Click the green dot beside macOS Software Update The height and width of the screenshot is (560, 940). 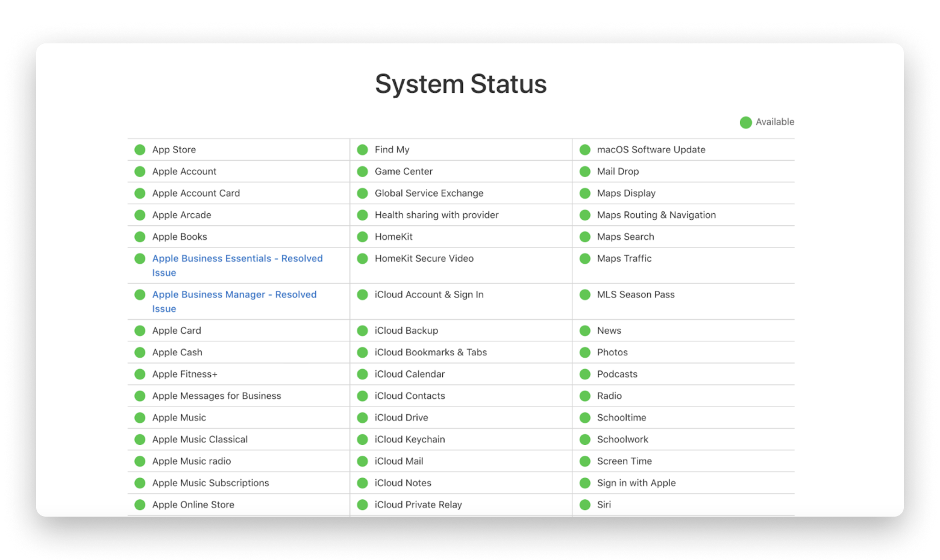tap(584, 150)
